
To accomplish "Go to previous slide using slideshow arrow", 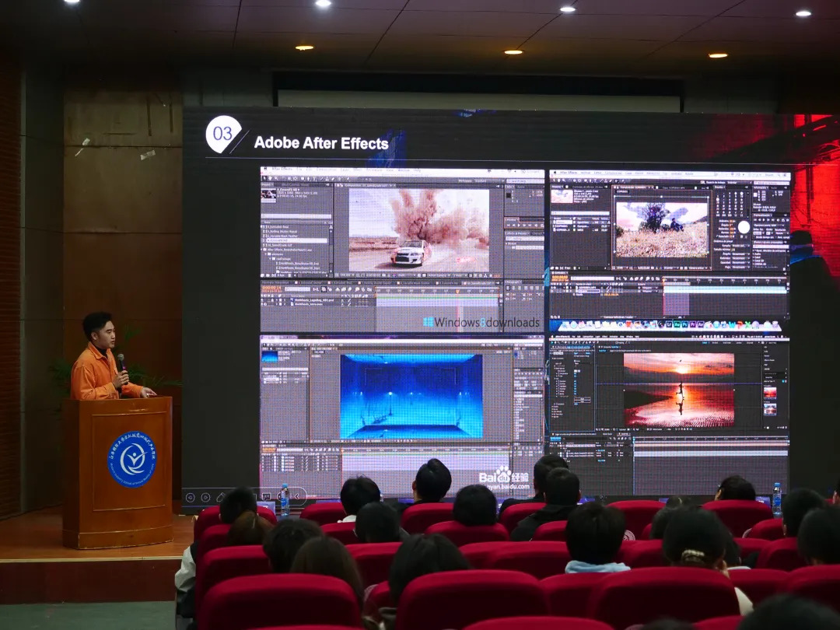I will [191, 497].
